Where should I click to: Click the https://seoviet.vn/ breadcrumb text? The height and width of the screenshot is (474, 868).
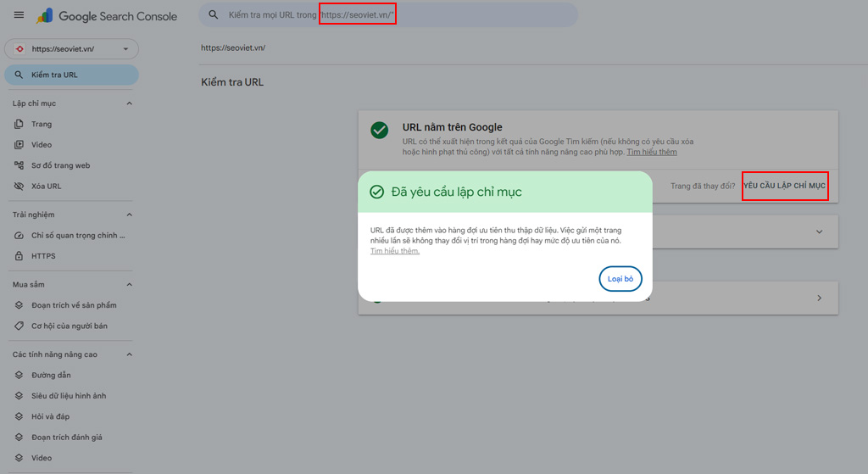233,47
